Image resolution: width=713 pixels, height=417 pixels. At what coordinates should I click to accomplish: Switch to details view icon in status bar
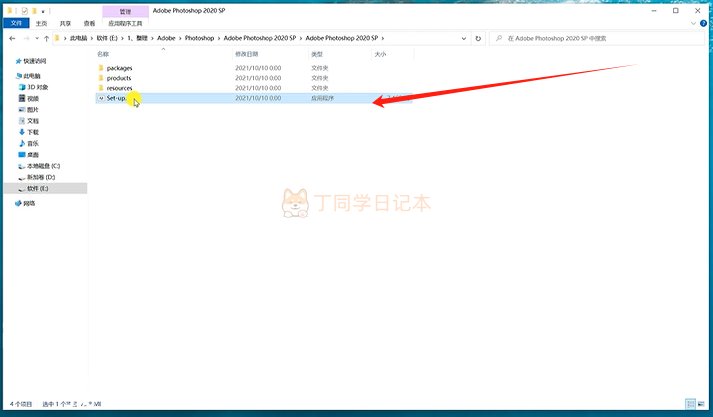click(690, 404)
